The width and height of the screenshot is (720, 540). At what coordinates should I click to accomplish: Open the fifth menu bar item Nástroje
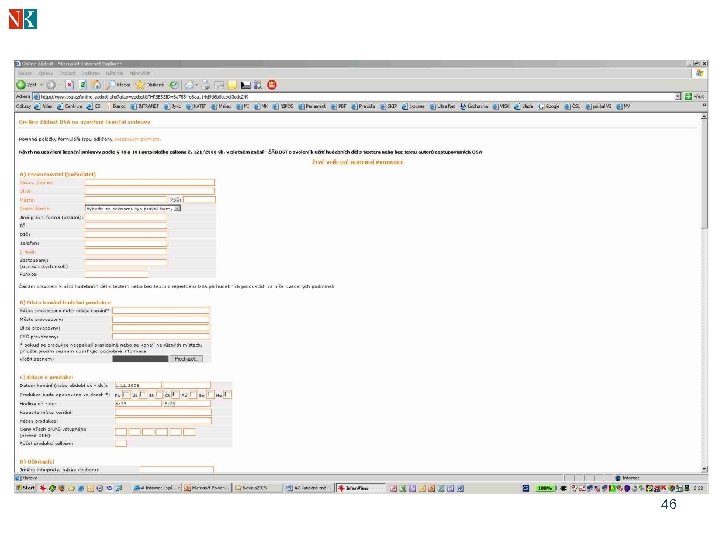coord(114,73)
